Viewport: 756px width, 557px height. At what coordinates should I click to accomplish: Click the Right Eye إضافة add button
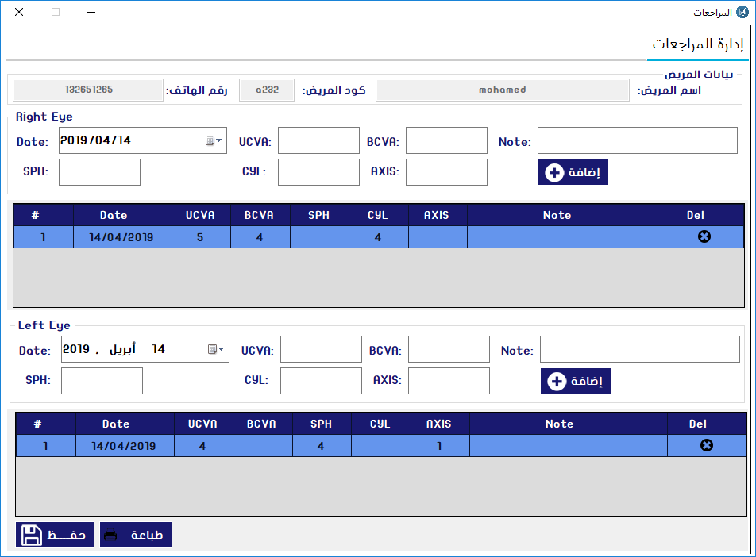tap(573, 172)
